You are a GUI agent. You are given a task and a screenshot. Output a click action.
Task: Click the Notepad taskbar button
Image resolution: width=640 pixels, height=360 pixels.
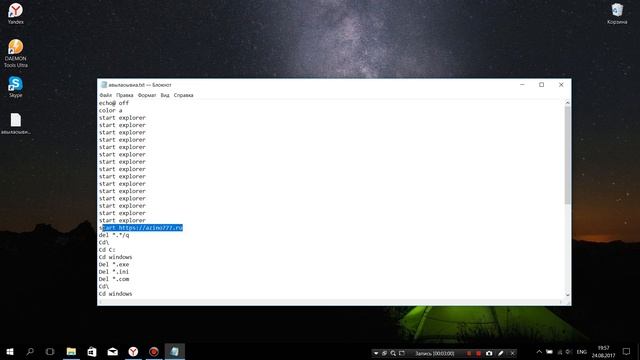coord(175,351)
